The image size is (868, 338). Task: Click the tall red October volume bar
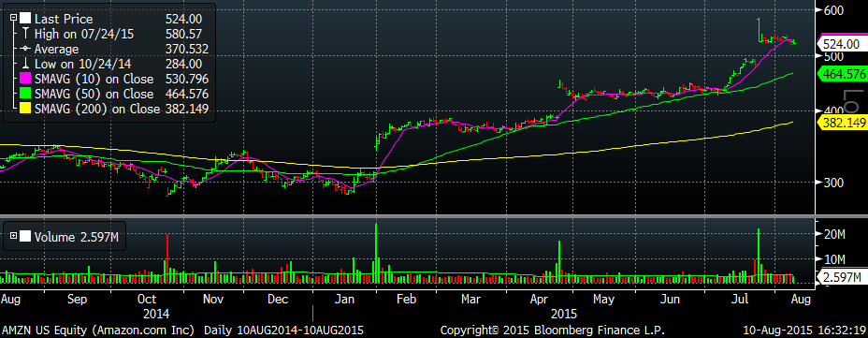pyautogui.click(x=167, y=258)
